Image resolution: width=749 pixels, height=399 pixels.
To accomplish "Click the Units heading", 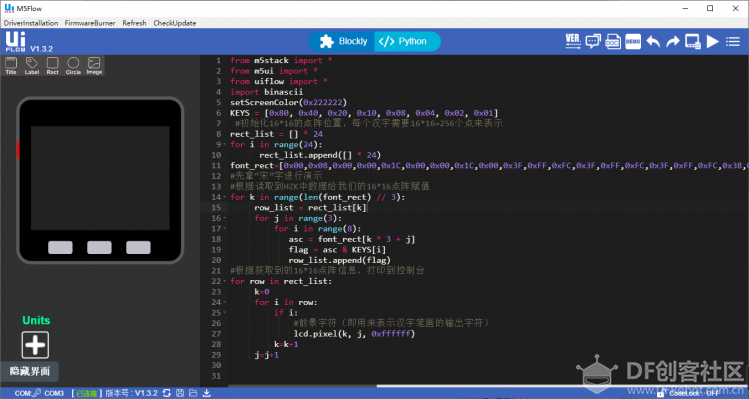I will tap(36, 320).
